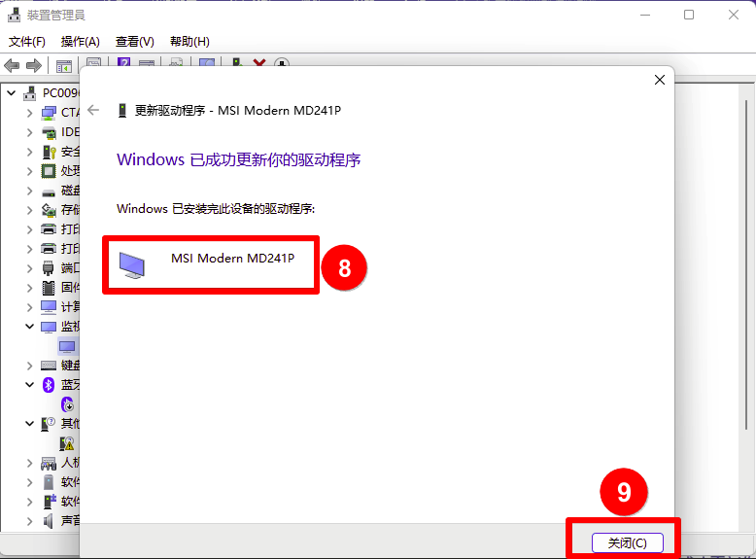This screenshot has height=559, width=756.
Task: Collapse the 其他 devices category
Action: click(30, 424)
